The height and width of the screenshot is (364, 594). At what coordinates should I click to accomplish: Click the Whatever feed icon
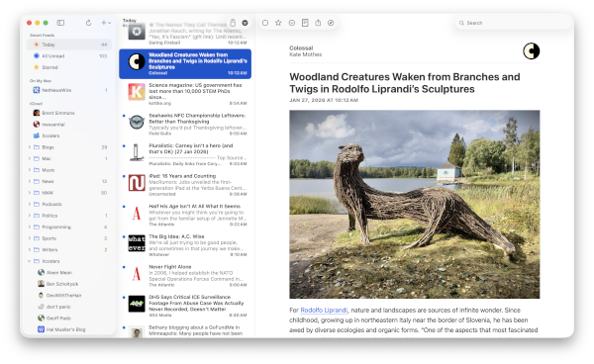(137, 243)
